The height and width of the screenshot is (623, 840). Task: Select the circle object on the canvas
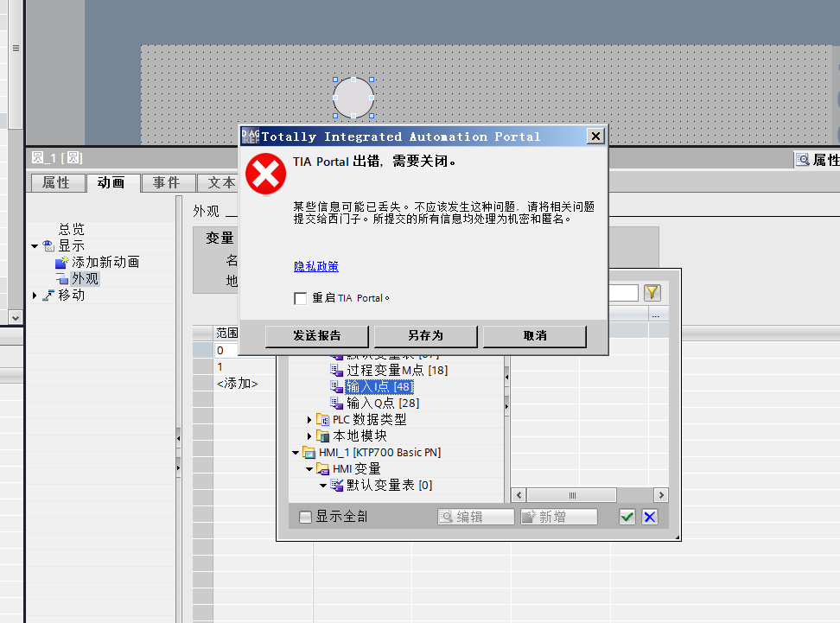pyautogui.click(x=353, y=98)
